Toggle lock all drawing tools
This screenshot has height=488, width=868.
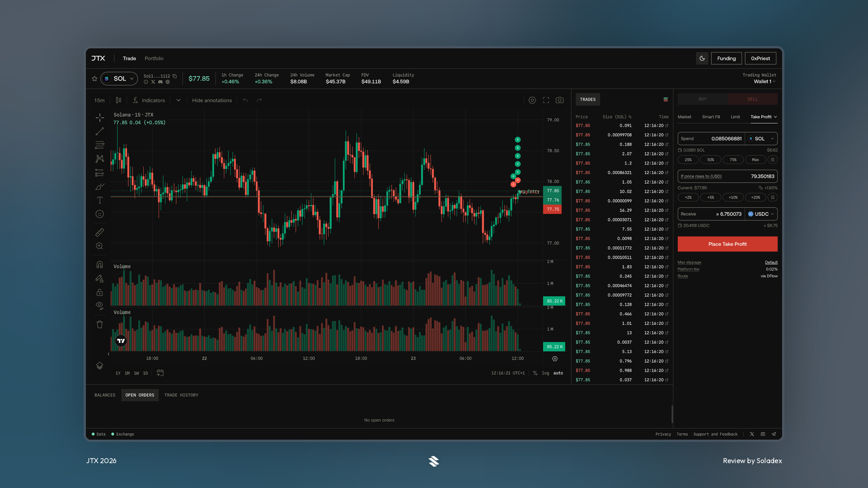coord(99,292)
